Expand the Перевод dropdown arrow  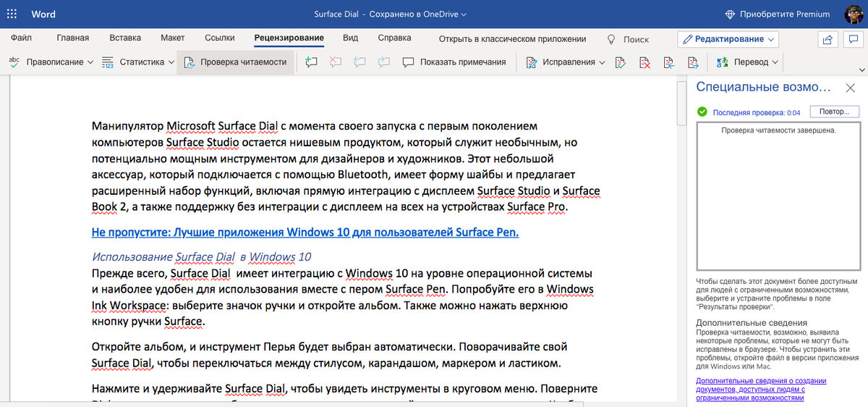[775, 62]
